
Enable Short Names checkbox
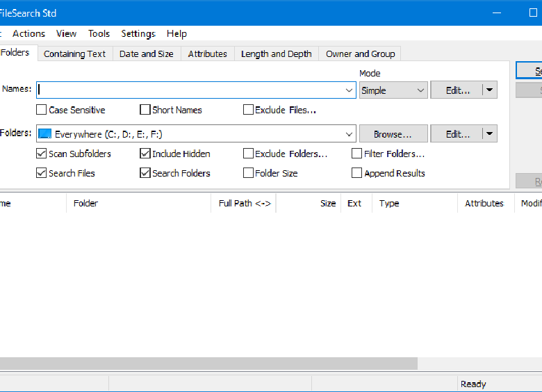click(145, 110)
